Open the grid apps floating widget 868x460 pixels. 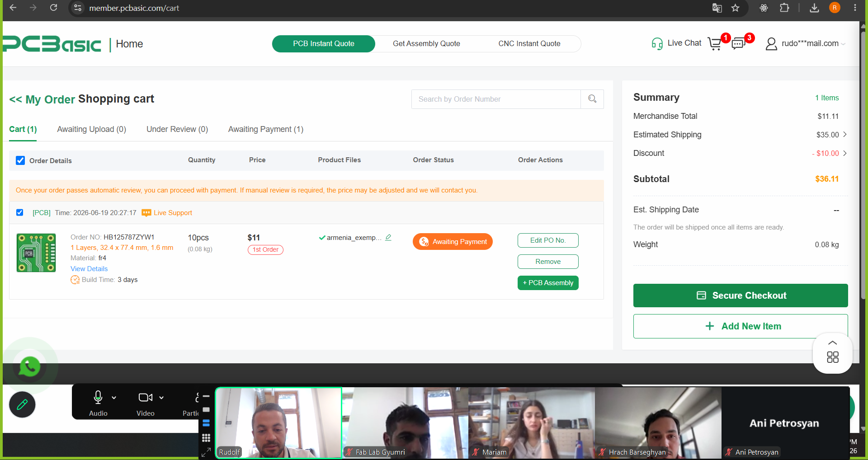point(833,357)
